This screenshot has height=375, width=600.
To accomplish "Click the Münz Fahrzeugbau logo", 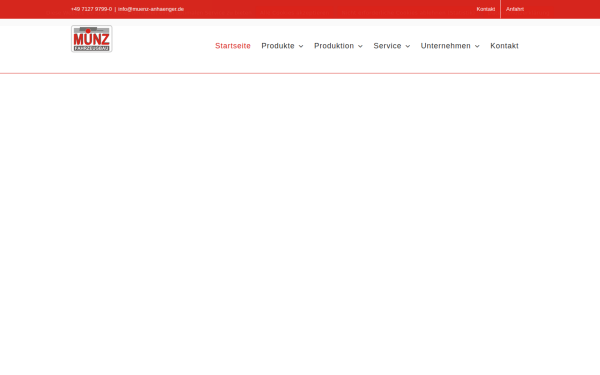I will pos(91,39).
